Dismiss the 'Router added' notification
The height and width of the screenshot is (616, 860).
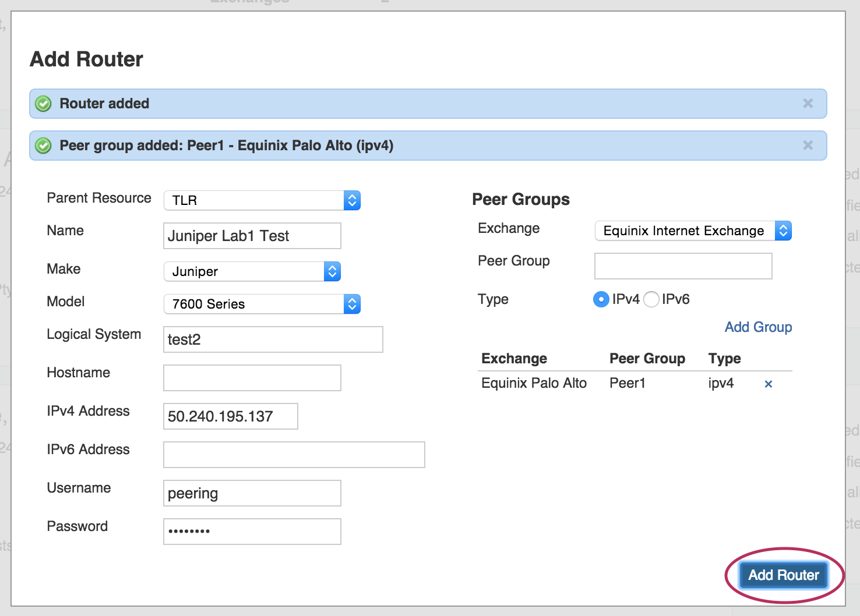pyautogui.click(x=808, y=104)
